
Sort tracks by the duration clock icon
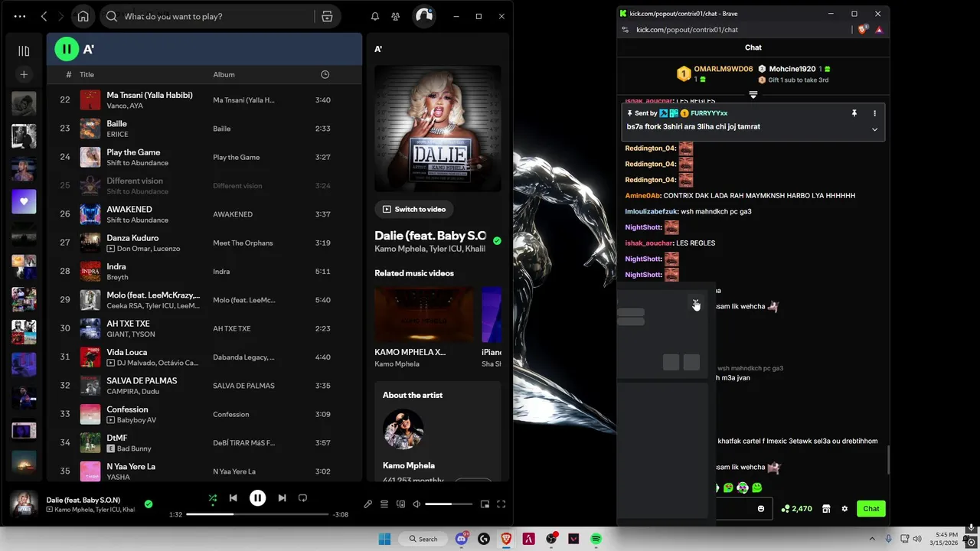[325, 74]
